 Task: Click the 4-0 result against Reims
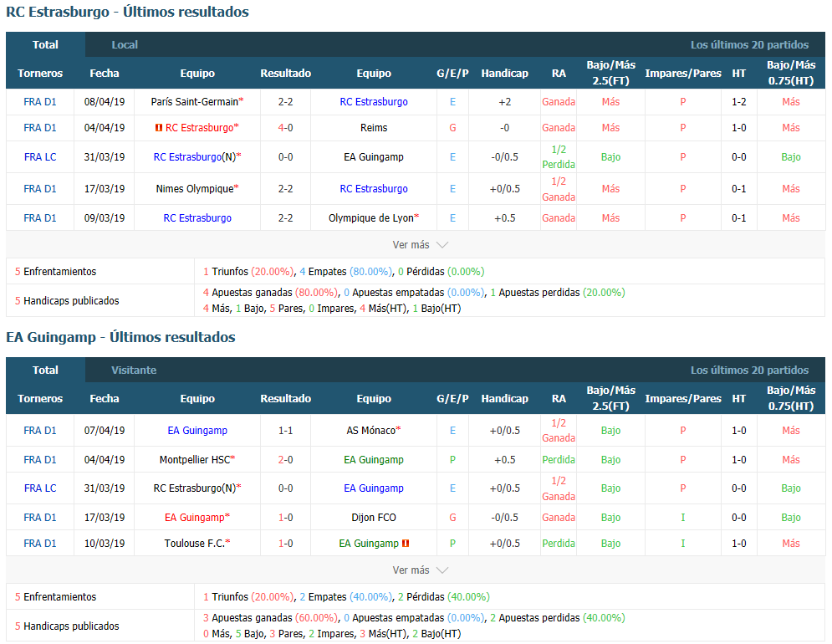(285, 128)
